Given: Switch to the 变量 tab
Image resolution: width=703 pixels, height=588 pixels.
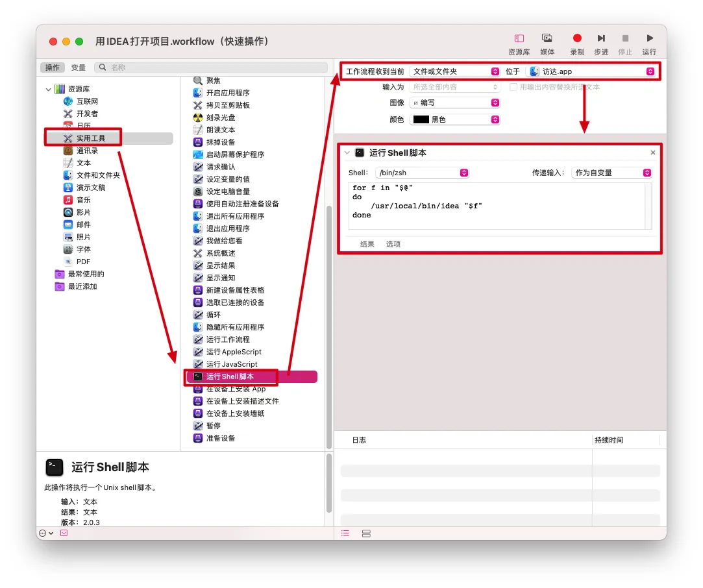Looking at the screenshot, I should pyautogui.click(x=78, y=67).
